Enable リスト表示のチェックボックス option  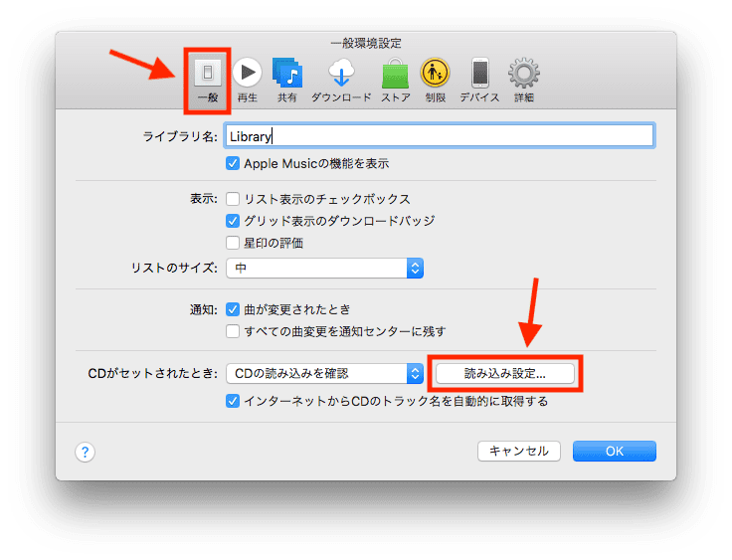233,199
